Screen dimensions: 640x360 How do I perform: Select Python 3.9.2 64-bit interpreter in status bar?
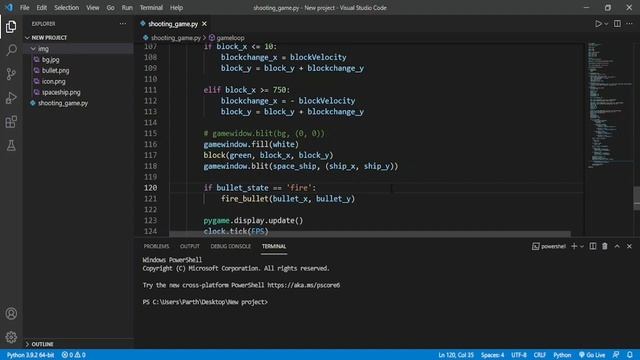30,355
